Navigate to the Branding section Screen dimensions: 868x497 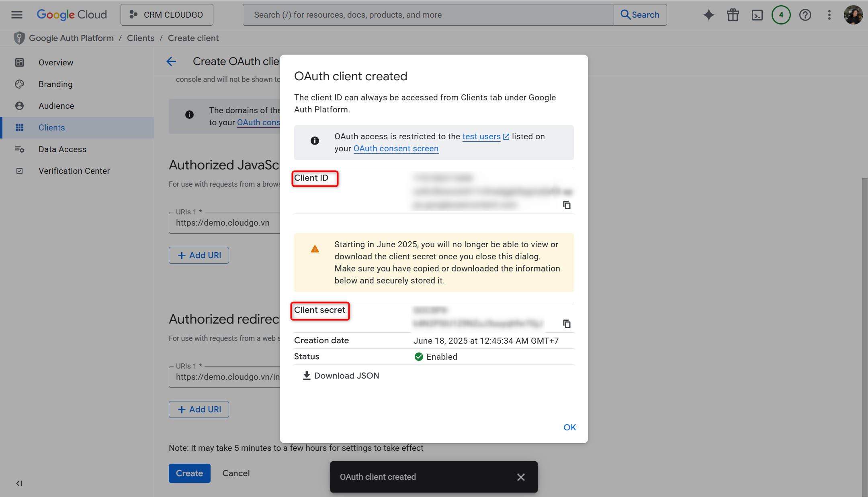(55, 84)
